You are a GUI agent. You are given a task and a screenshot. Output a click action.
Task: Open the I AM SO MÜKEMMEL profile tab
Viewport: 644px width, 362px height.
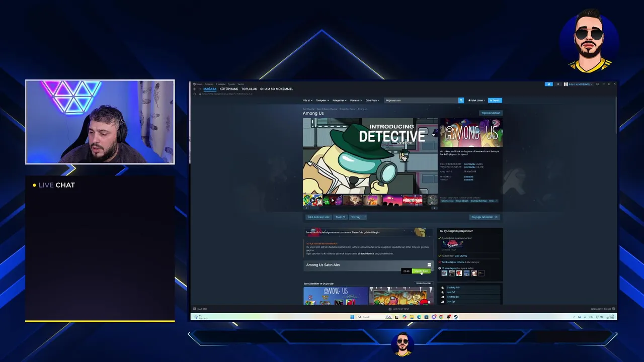(x=277, y=89)
